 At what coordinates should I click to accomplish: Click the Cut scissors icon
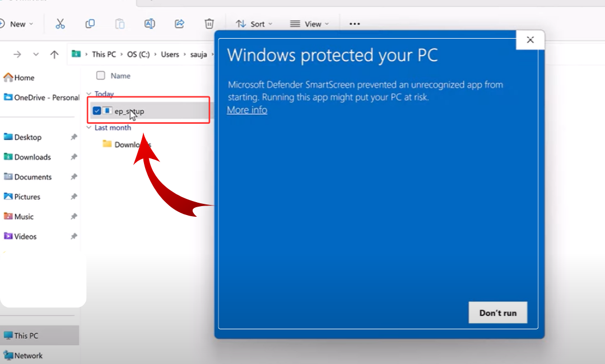[60, 24]
